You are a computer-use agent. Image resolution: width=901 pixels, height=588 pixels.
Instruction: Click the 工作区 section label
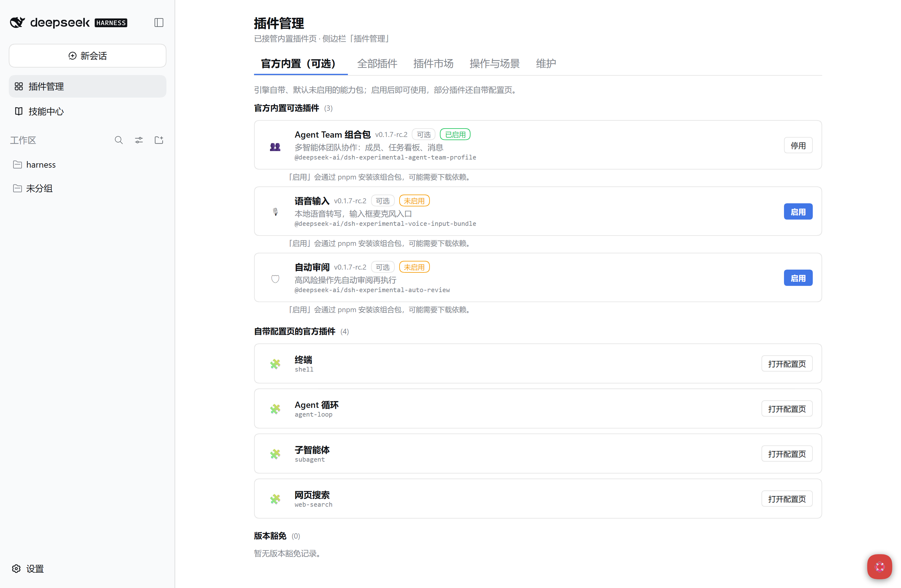(x=23, y=140)
